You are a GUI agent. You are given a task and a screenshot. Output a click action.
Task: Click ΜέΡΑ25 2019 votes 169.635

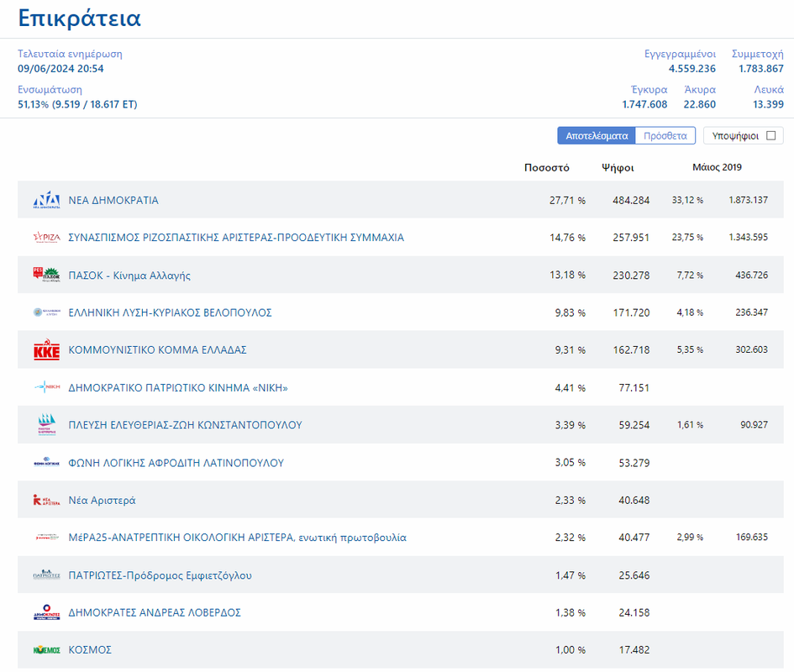[x=751, y=537]
